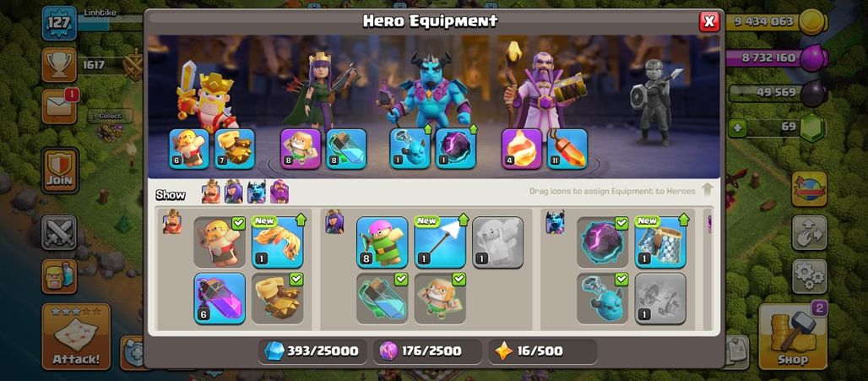Image resolution: width=868 pixels, height=381 pixels.
Task: Tap the Earthquake Boots equipped slot under King
Action: 235,149
